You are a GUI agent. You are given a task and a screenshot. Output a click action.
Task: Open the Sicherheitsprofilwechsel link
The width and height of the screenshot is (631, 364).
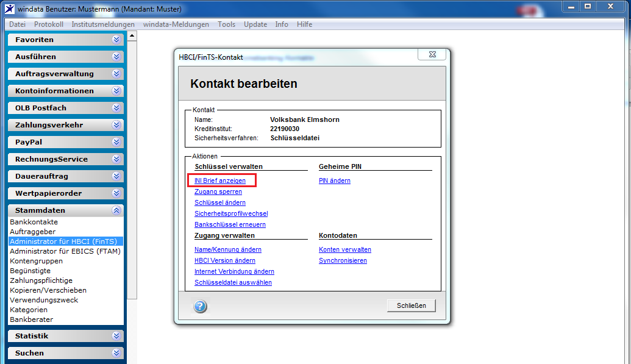click(231, 213)
